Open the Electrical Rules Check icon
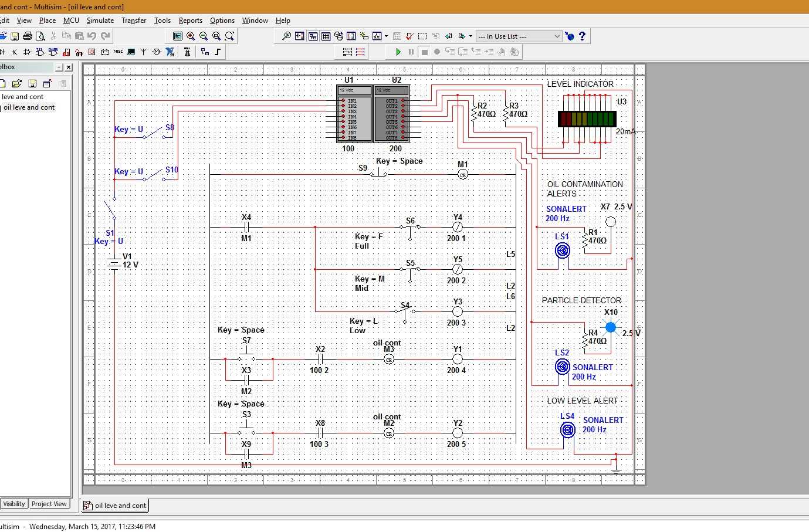809x532 pixels. pyautogui.click(x=409, y=36)
